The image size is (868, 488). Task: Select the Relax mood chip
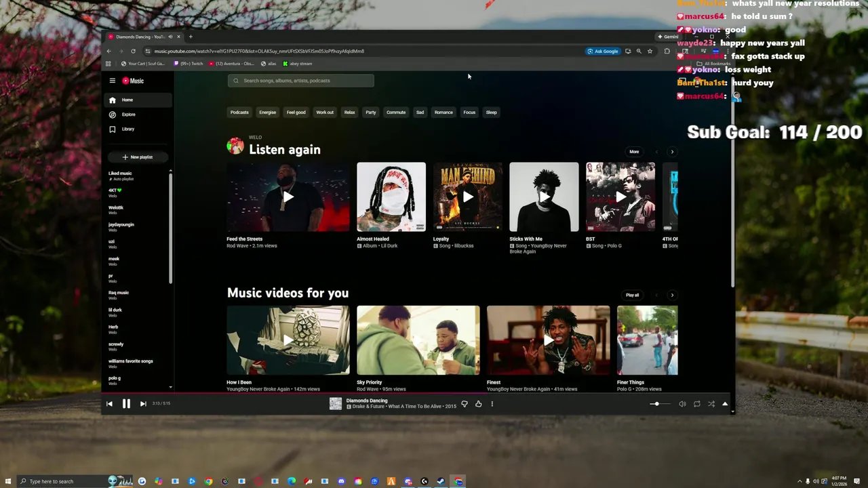coord(349,113)
